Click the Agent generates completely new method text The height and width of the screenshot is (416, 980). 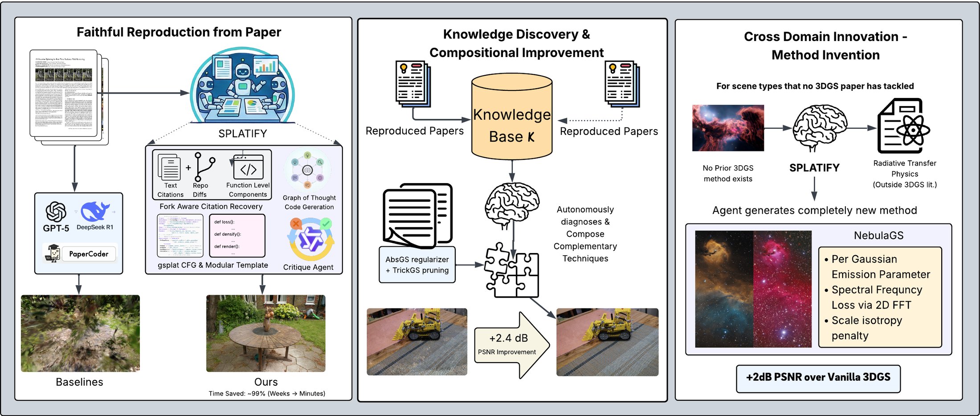click(815, 211)
